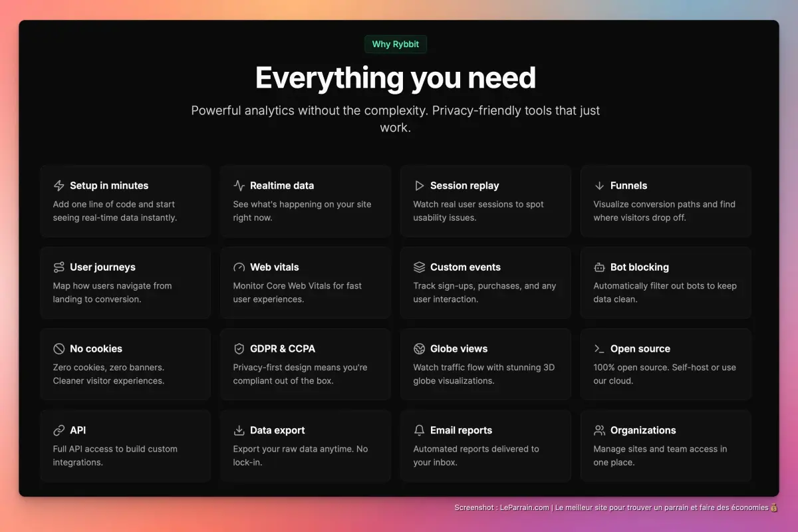Select the Setup in minutes heading
The image size is (798, 532).
tap(109, 186)
